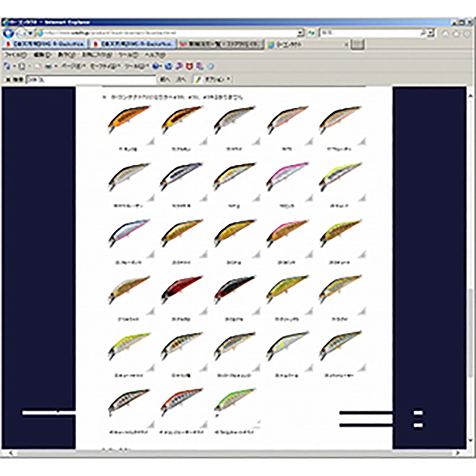The width and height of the screenshot is (476, 476).
Task: Click the find-on-page text field
Action: (91, 80)
